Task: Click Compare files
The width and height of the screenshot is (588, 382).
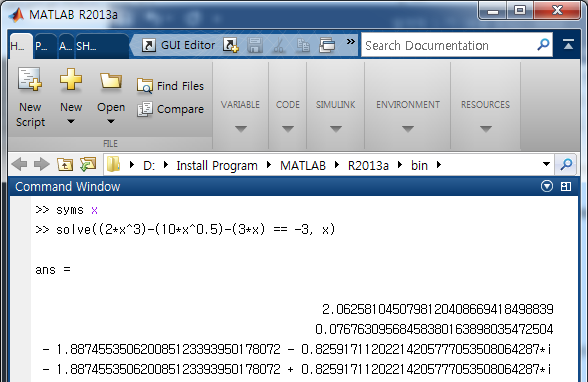Action: (x=170, y=109)
